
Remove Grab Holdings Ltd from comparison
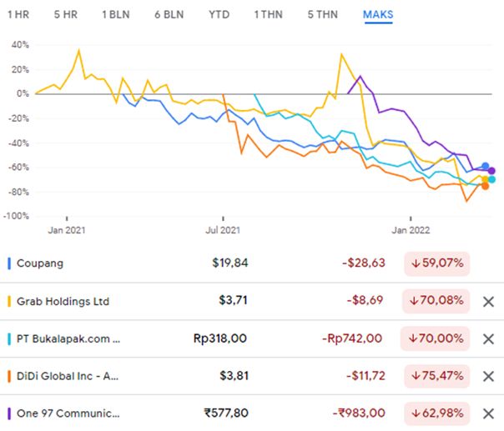tap(488, 302)
